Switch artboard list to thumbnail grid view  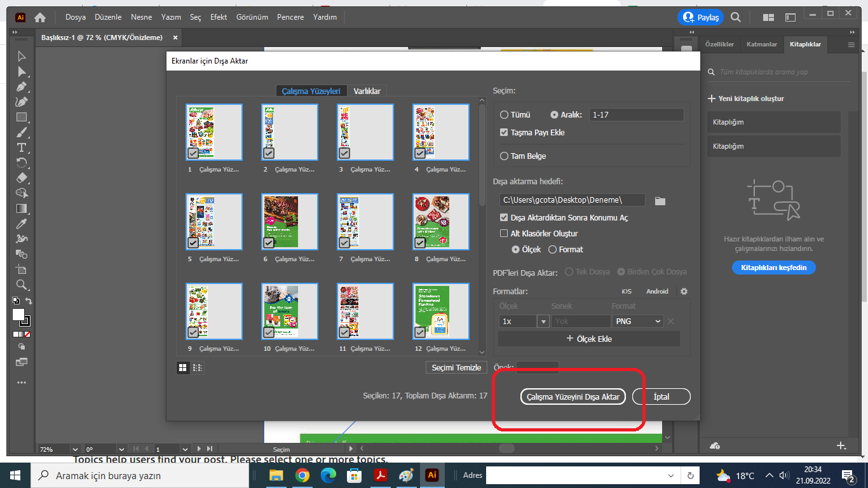pos(182,367)
